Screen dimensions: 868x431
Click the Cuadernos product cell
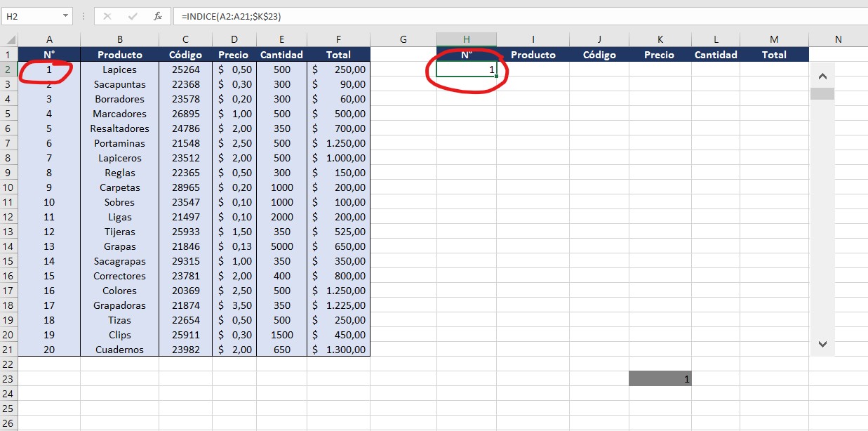coord(119,350)
